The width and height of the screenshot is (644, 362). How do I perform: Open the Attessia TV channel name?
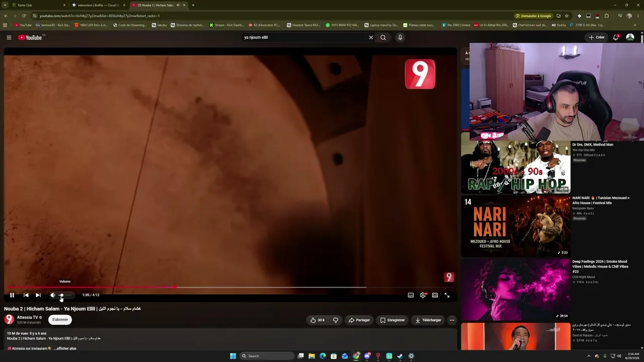(27, 317)
